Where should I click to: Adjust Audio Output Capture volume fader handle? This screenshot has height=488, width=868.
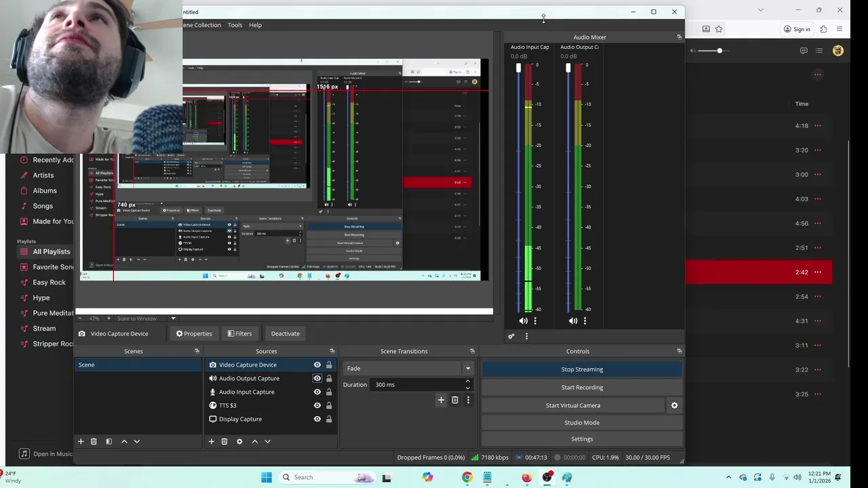pos(568,68)
